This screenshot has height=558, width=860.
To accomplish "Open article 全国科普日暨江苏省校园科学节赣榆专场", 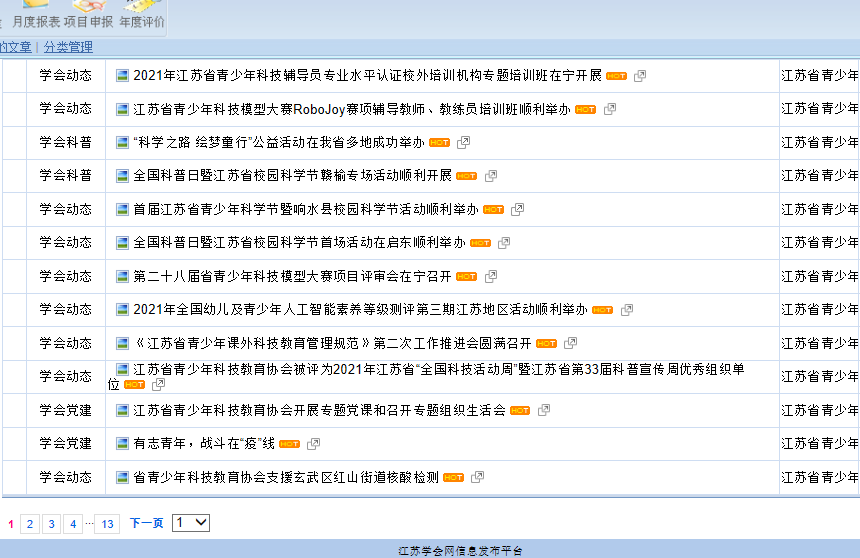I will tap(292, 176).
